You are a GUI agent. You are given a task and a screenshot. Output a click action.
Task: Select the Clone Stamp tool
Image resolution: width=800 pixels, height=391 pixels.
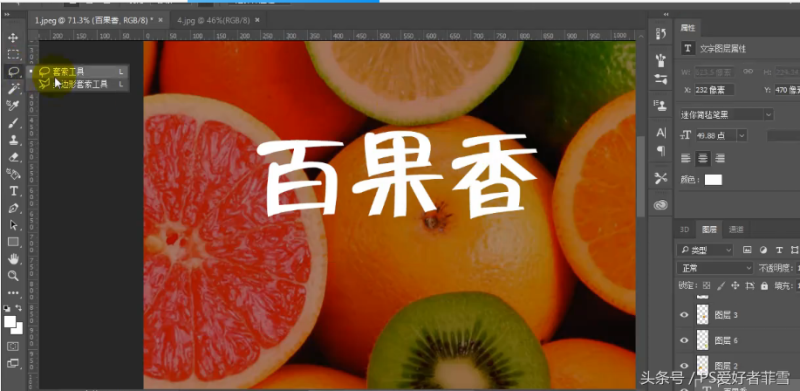point(13,140)
